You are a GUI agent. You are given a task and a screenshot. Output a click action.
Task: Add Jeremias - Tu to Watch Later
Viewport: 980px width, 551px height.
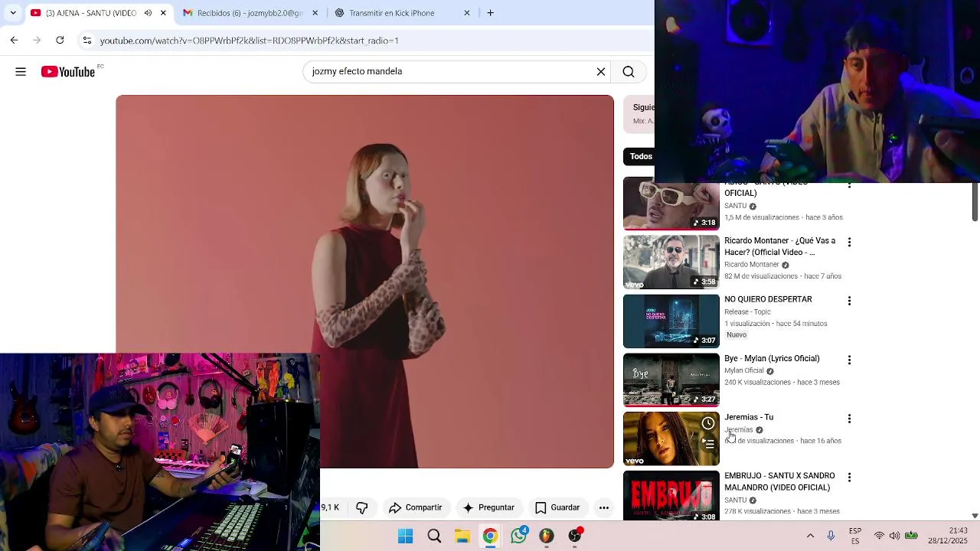(x=708, y=423)
